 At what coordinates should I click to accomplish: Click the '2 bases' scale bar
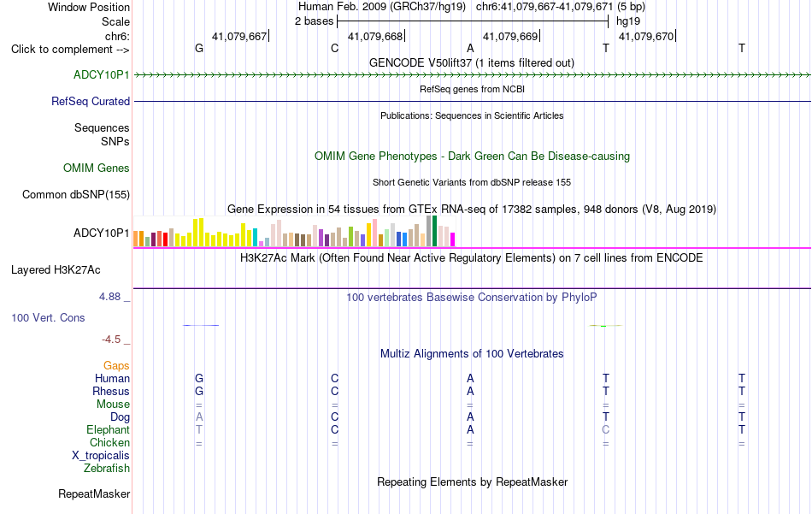(473, 21)
